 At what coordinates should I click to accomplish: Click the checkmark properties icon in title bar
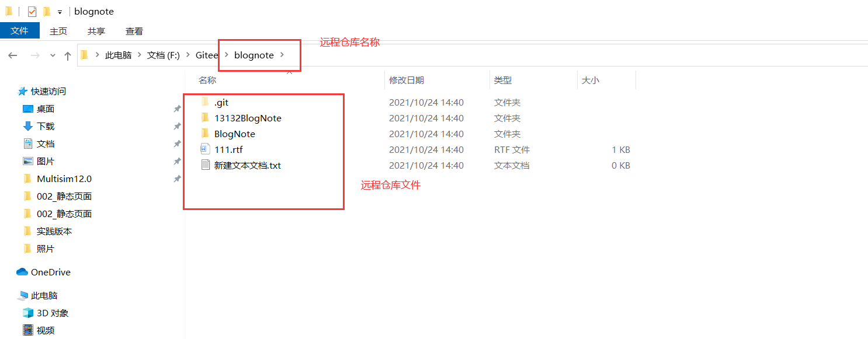[32, 12]
